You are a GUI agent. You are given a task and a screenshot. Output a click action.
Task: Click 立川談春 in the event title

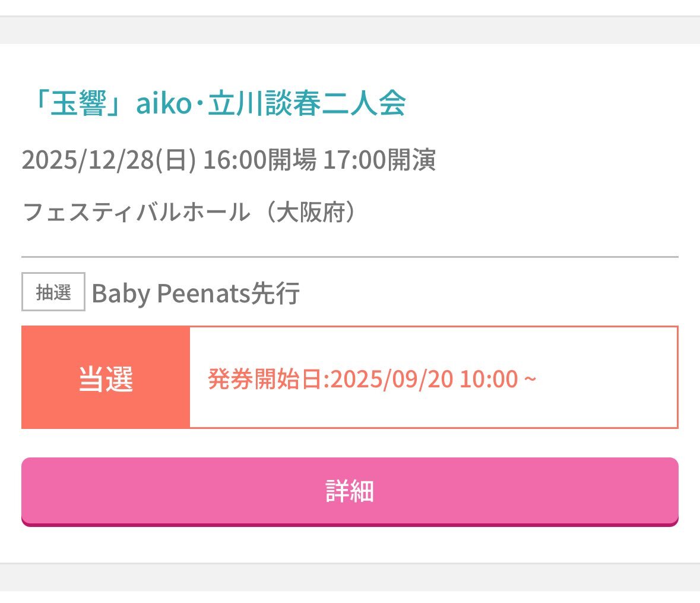tap(264, 103)
